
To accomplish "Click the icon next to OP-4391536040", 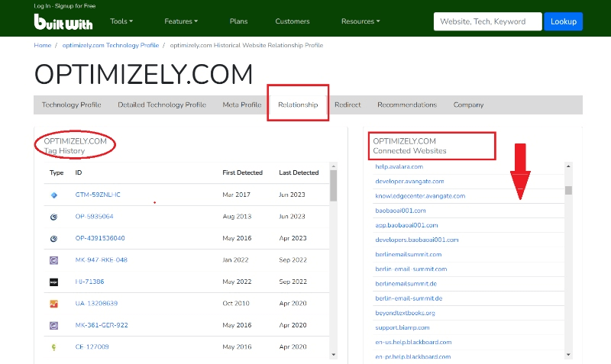I will pos(53,238).
